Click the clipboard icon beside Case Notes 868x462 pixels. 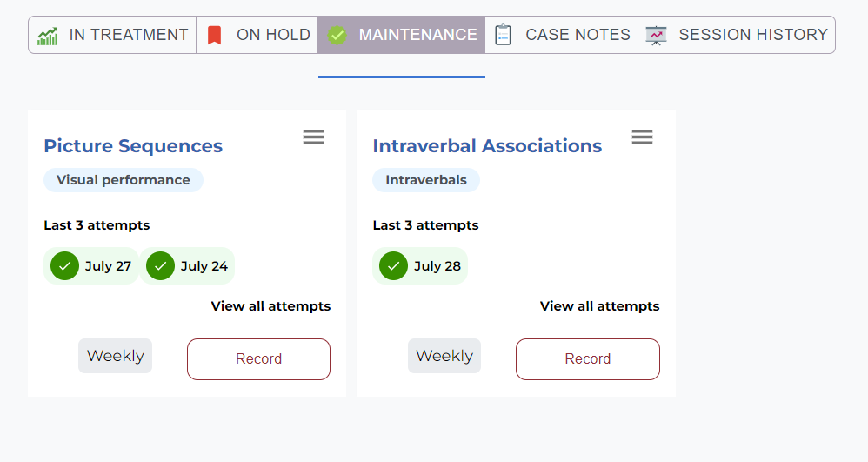coord(503,35)
